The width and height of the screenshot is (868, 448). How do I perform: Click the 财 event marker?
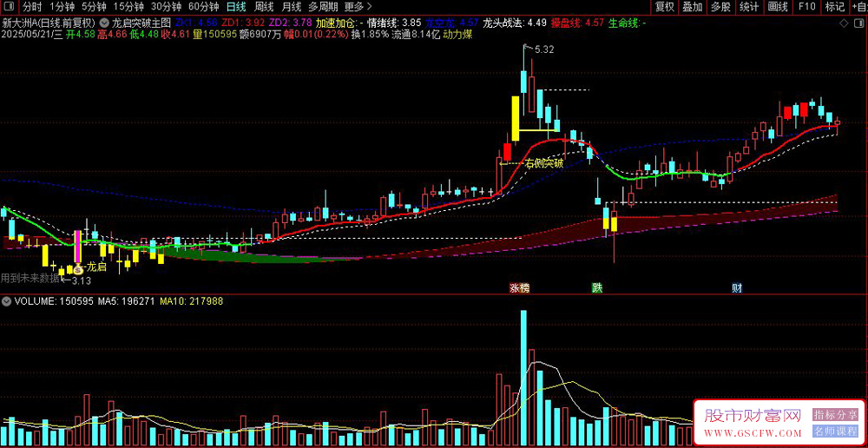[736, 288]
